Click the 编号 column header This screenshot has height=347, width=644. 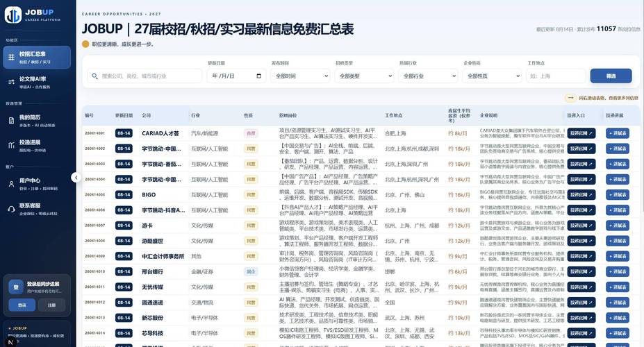pos(89,116)
